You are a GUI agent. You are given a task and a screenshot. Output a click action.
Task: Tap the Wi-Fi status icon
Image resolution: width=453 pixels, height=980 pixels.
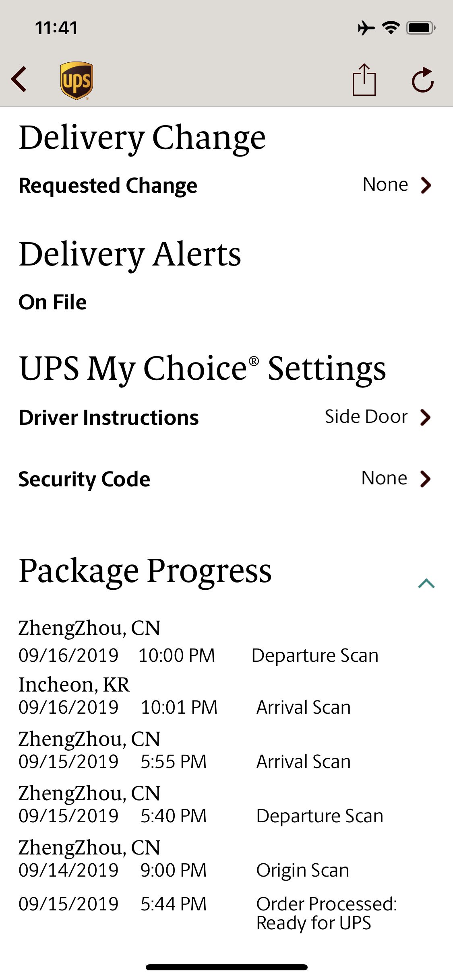coord(391,28)
